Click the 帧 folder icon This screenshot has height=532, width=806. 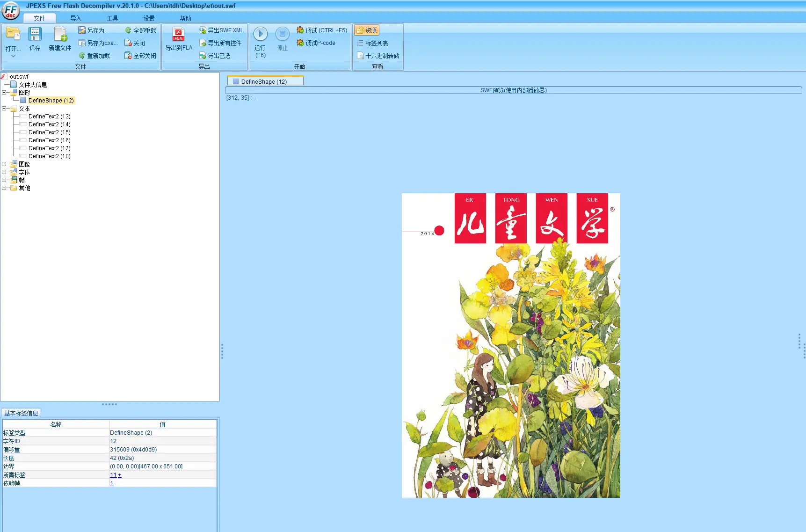pyautogui.click(x=14, y=180)
